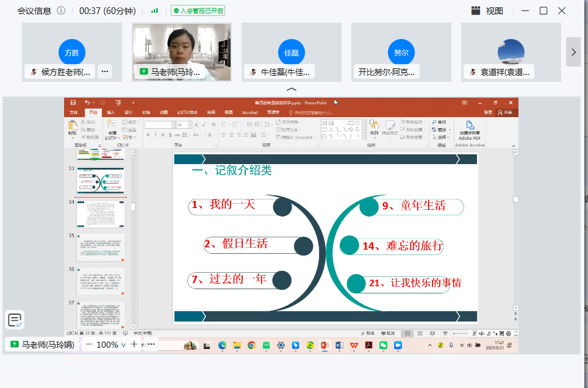Click the 入会管控已开启 security badge
Screen dimensions: 588x388
tap(198, 10)
